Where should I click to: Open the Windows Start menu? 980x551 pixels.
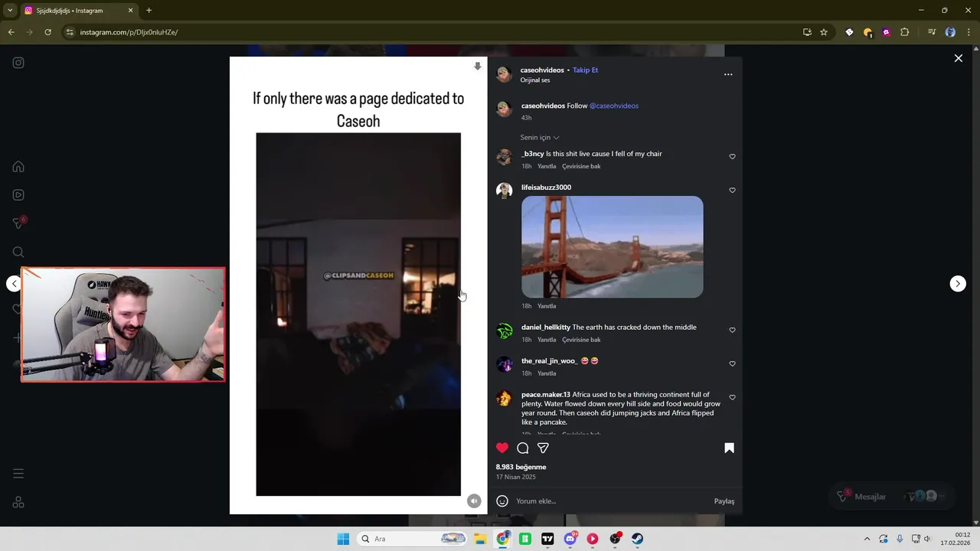(x=343, y=539)
